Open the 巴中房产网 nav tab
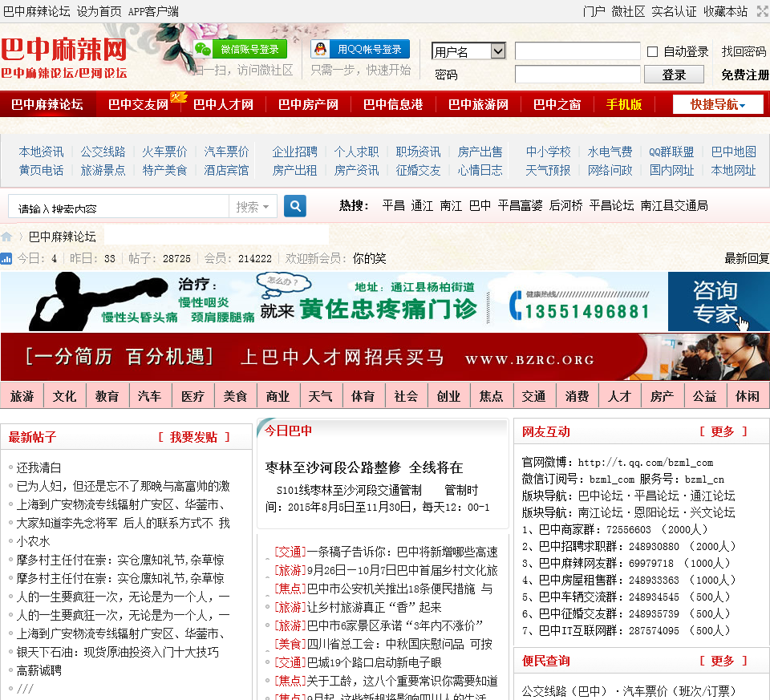Viewport: 770px width, 700px height. (308, 104)
